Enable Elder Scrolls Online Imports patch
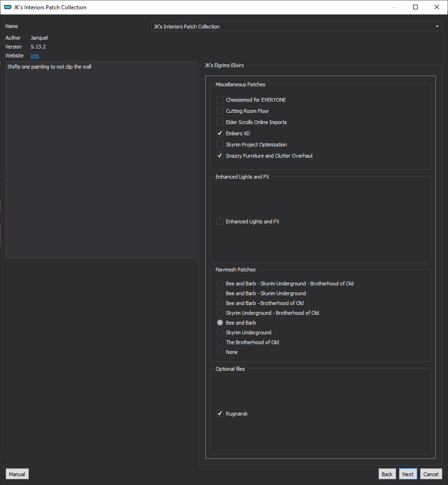Screen dimensions: 448x485 (220, 122)
